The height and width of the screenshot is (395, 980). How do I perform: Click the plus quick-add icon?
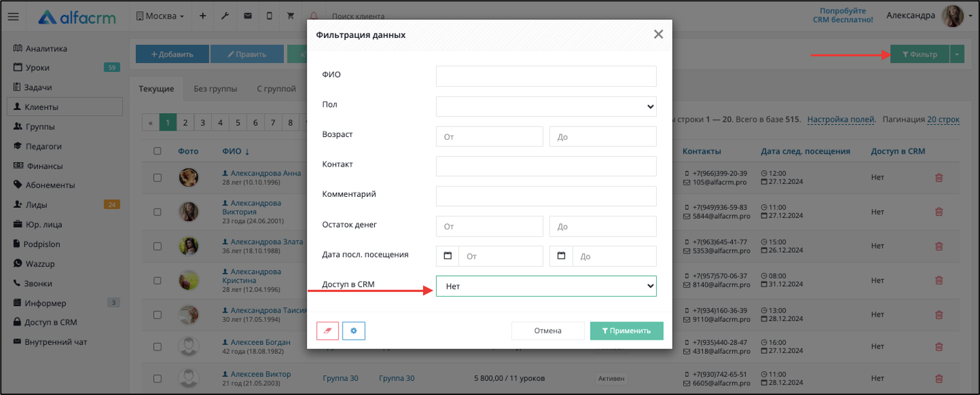pos(202,16)
